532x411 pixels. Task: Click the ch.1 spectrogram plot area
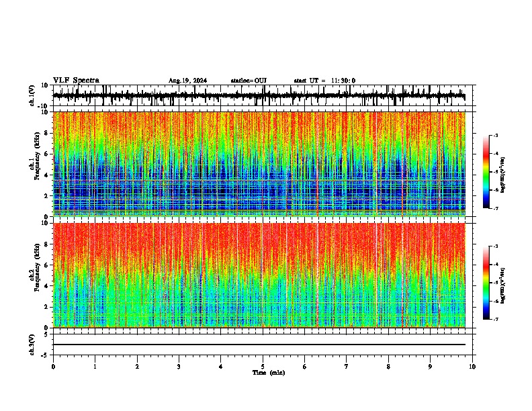point(259,164)
